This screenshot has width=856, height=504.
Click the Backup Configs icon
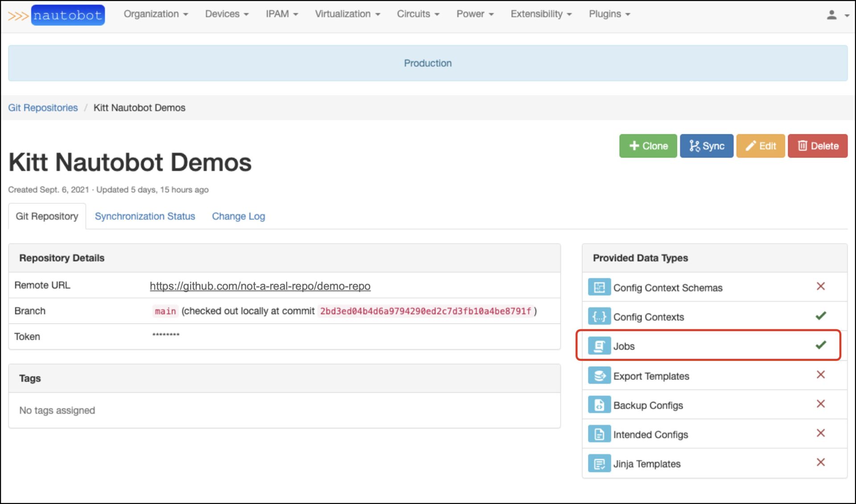pos(600,405)
